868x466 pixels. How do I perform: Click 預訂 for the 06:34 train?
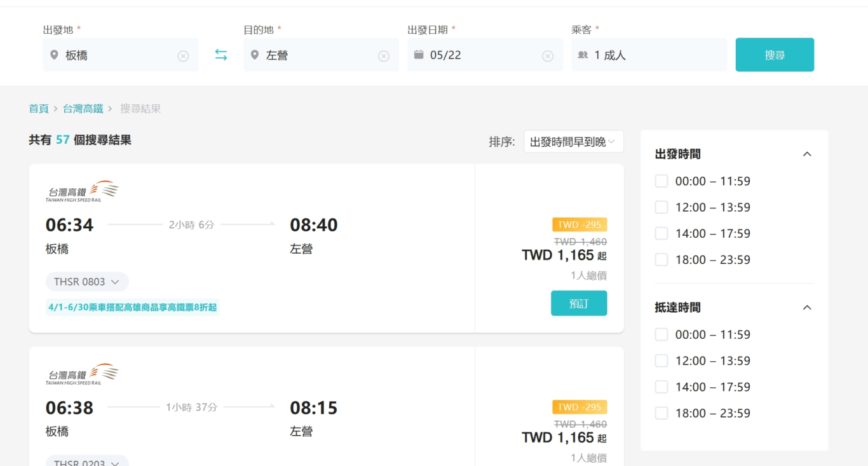(x=579, y=303)
